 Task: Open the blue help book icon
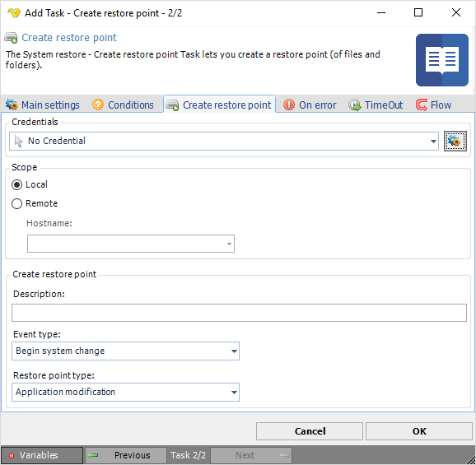pyautogui.click(x=441, y=60)
